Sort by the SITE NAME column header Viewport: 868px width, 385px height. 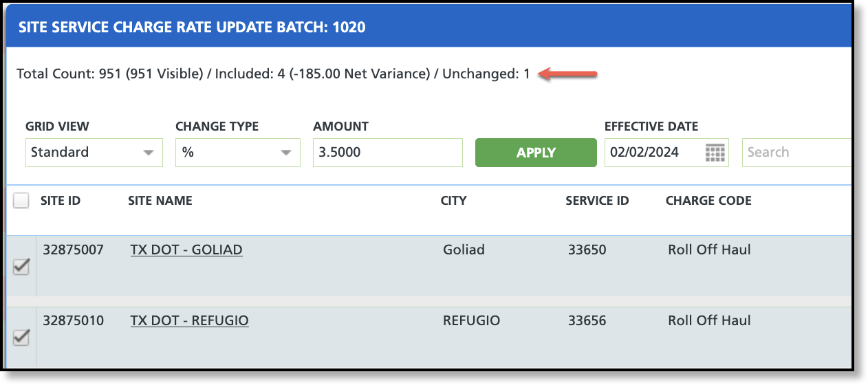tap(160, 201)
